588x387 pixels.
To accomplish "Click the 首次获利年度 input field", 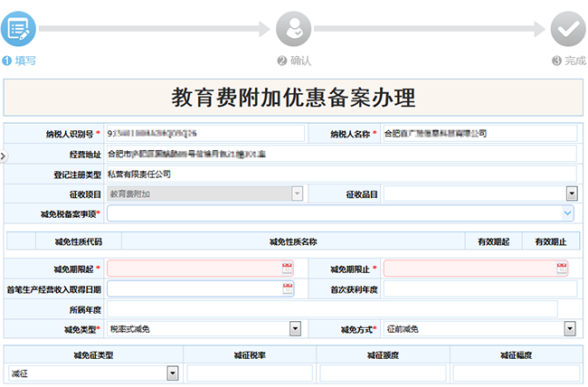I will (x=479, y=288).
